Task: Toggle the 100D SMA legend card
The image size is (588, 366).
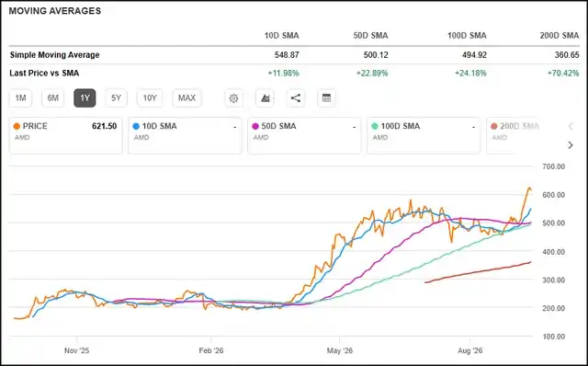Action: 424,135
